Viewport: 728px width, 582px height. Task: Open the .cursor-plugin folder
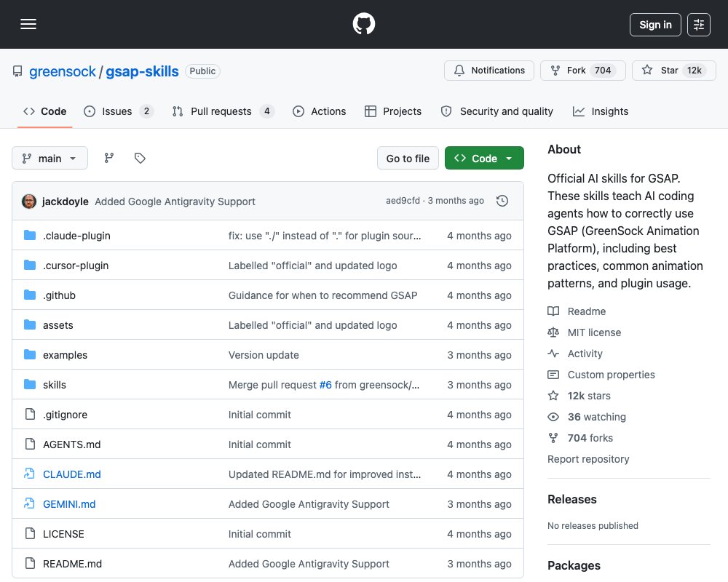[x=76, y=266]
